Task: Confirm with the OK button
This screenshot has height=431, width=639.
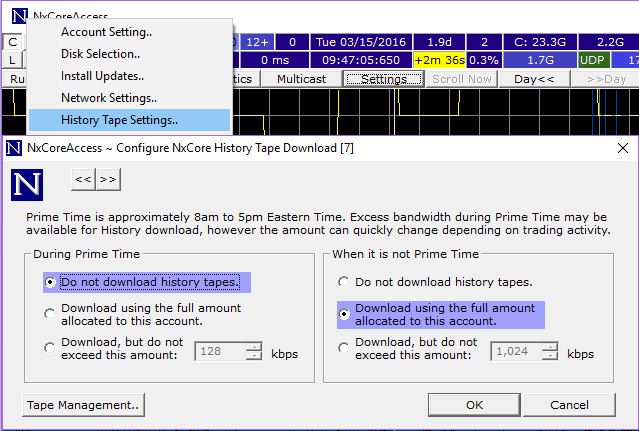Action: click(474, 405)
